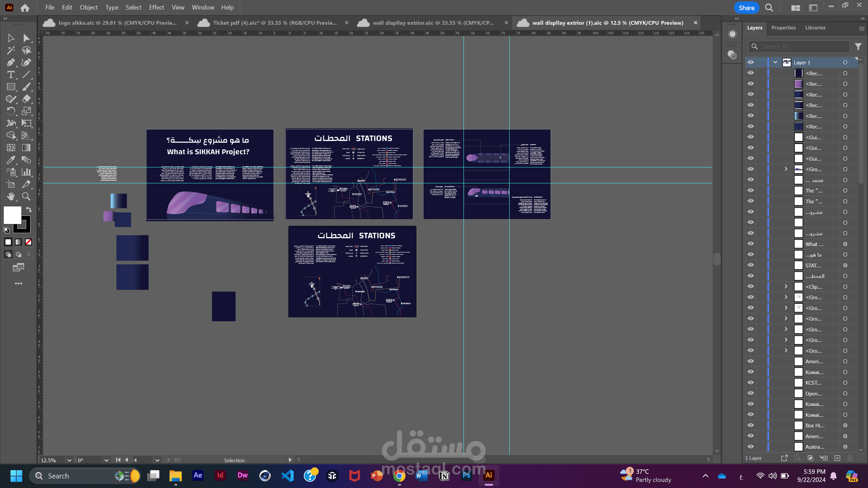Click the Artboard tool
868x488 pixels.
tap(11, 184)
